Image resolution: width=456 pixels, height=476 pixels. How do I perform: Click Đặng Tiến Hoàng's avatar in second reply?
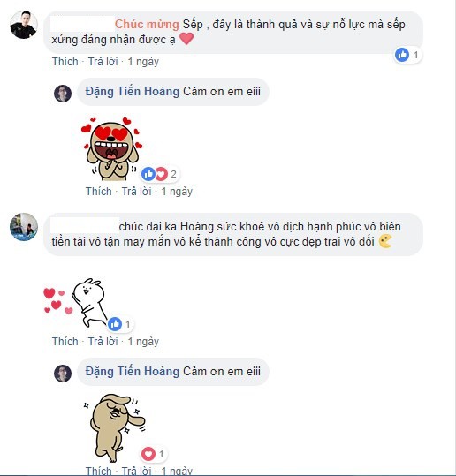pos(63,374)
